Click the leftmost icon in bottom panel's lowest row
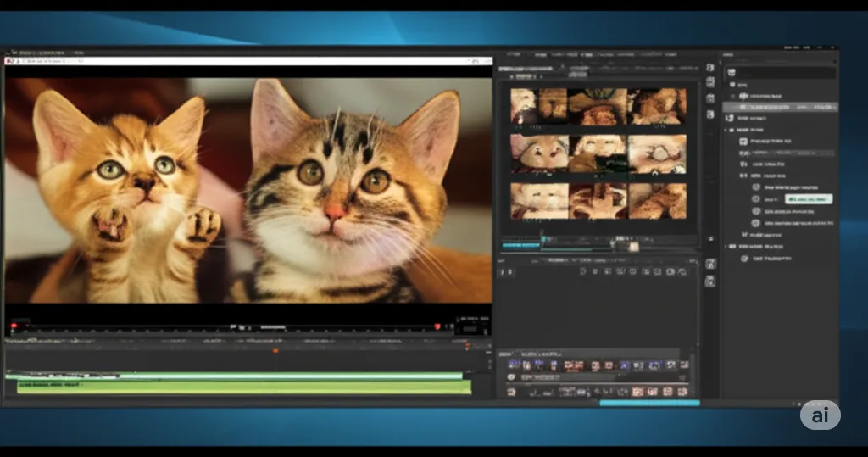This screenshot has width=868, height=457. coord(511,392)
